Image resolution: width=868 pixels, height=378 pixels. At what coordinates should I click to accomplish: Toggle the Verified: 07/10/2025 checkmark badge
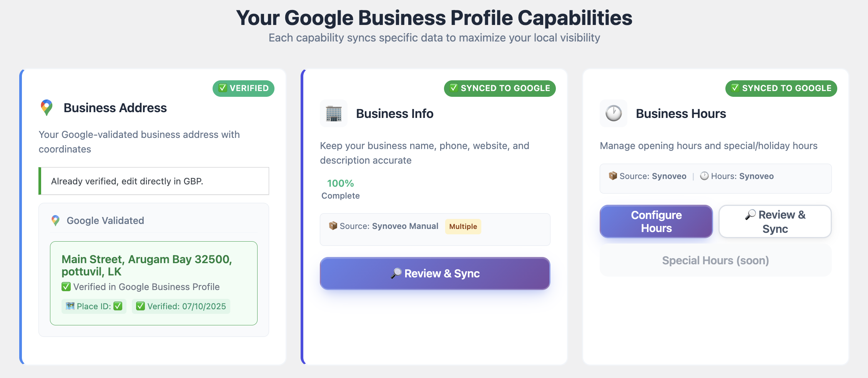coord(181,306)
